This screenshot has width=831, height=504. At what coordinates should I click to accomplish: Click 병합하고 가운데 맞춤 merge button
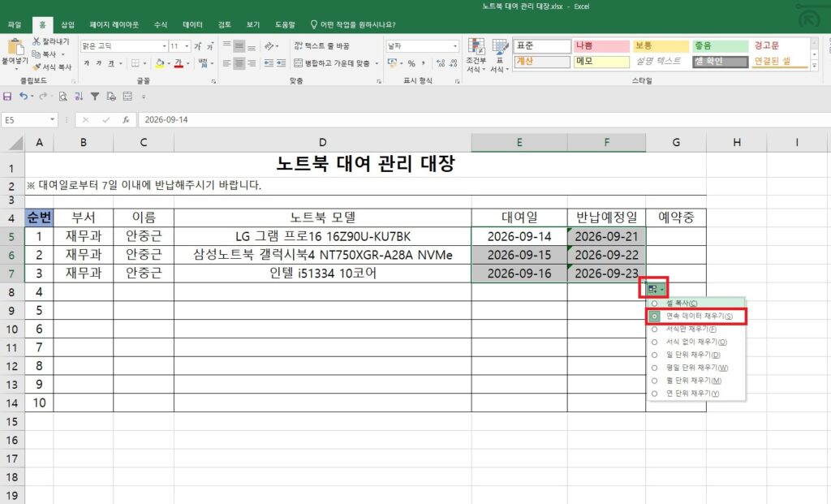tap(332, 63)
